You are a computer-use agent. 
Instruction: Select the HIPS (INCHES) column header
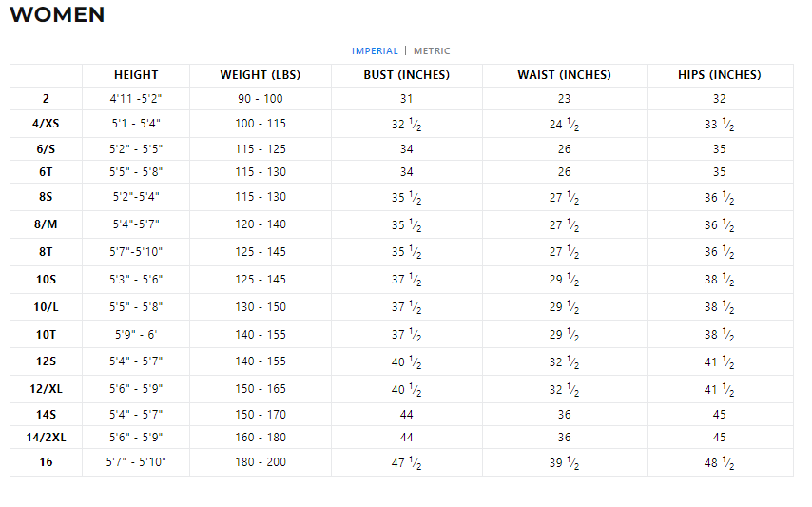[x=719, y=75]
